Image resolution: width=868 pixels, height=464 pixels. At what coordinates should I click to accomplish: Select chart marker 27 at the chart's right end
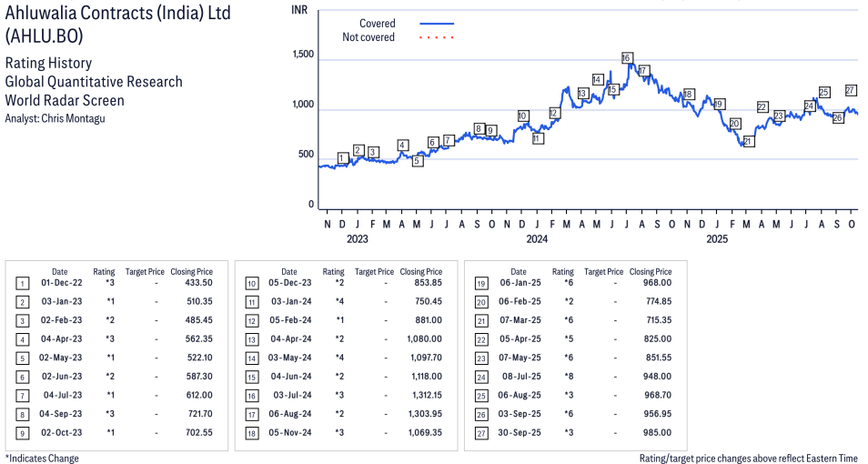tap(851, 90)
